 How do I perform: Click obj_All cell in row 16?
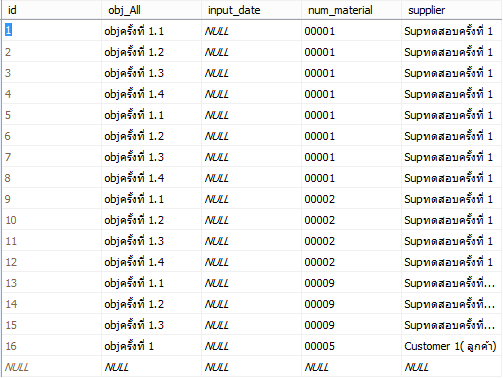pyautogui.click(x=152, y=346)
